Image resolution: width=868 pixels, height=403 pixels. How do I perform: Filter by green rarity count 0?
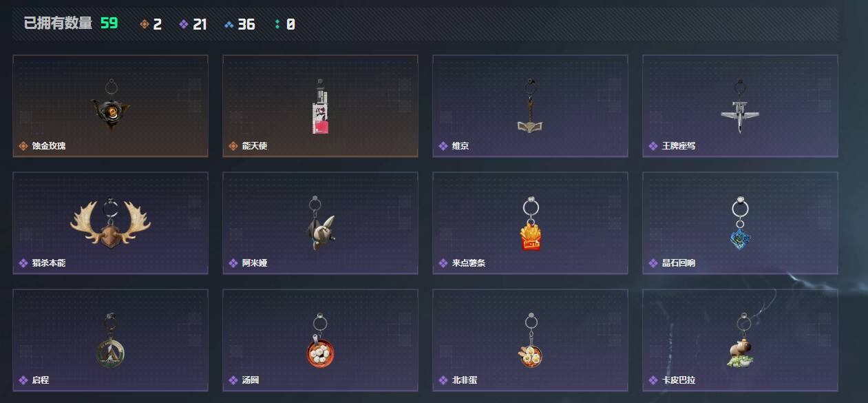click(x=284, y=24)
